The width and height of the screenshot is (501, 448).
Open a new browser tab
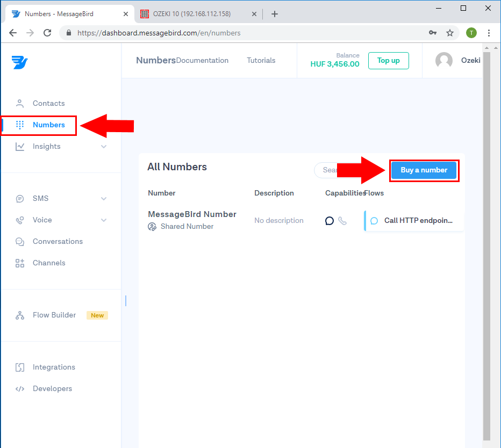tap(275, 14)
